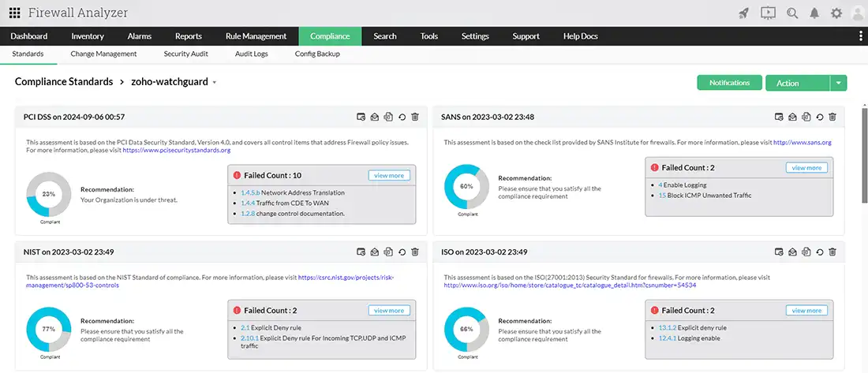
Task: Expand the zoho-watchguard device dropdown
Action: point(214,83)
